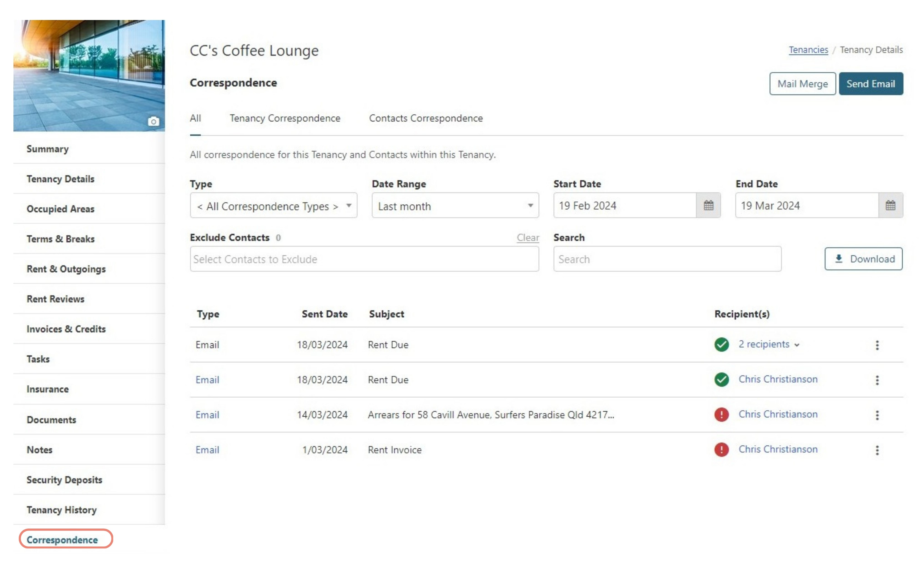Viewport: 924px width, 574px height.
Task: Open row menu for Rent Invoice email
Action: point(878,451)
